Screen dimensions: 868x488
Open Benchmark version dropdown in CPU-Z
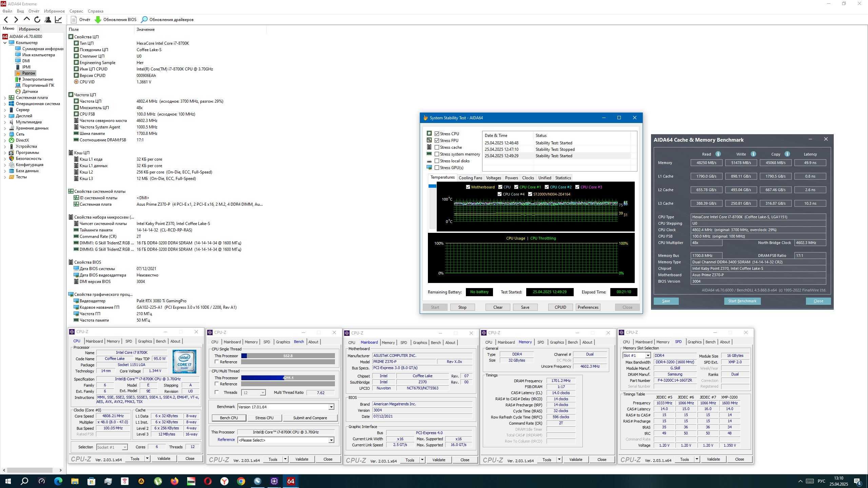(331, 407)
